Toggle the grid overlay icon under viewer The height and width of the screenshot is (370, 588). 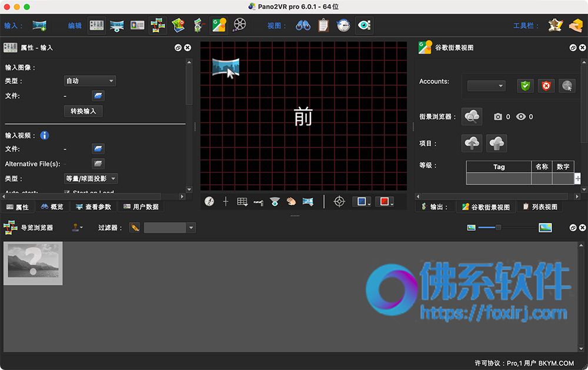pyautogui.click(x=242, y=202)
